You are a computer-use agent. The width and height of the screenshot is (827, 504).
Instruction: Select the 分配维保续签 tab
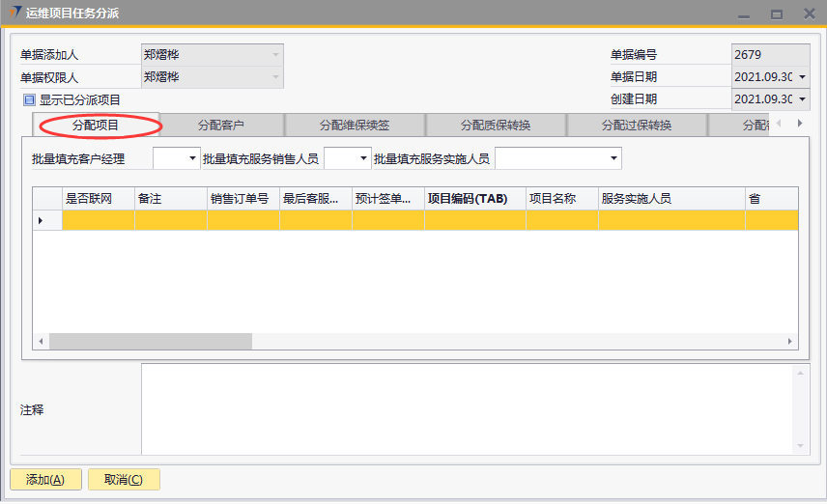[x=355, y=125]
